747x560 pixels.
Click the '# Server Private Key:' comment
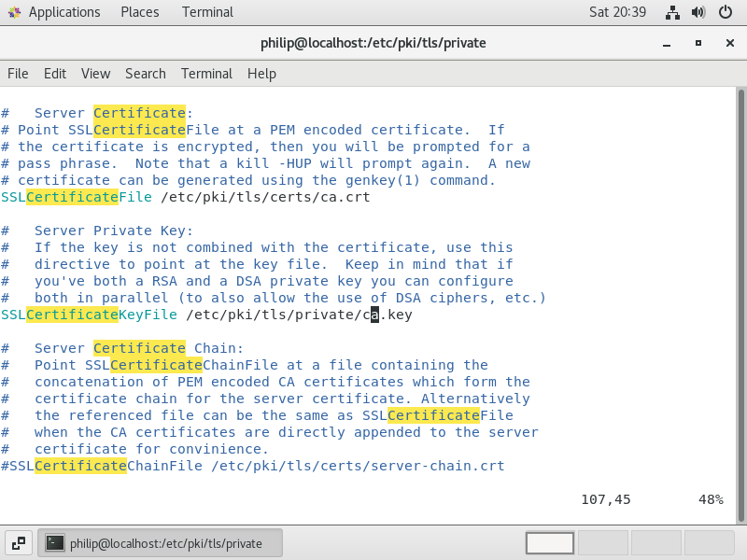[97, 231]
